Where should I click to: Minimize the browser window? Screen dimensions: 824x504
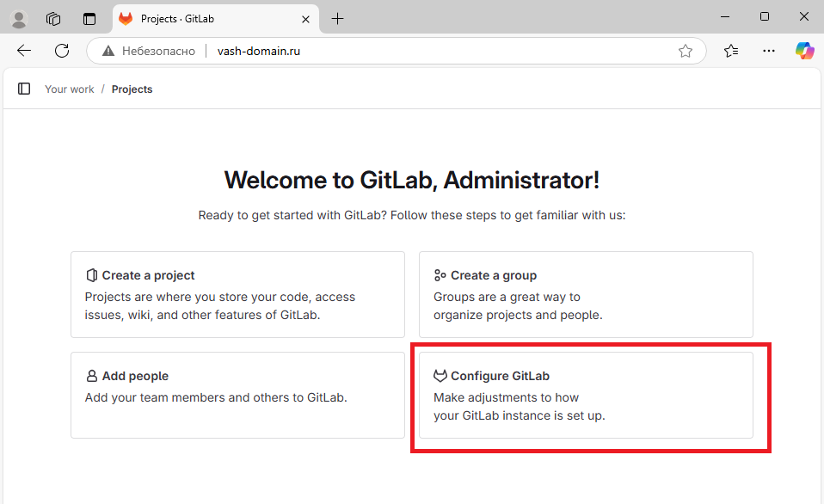click(725, 17)
